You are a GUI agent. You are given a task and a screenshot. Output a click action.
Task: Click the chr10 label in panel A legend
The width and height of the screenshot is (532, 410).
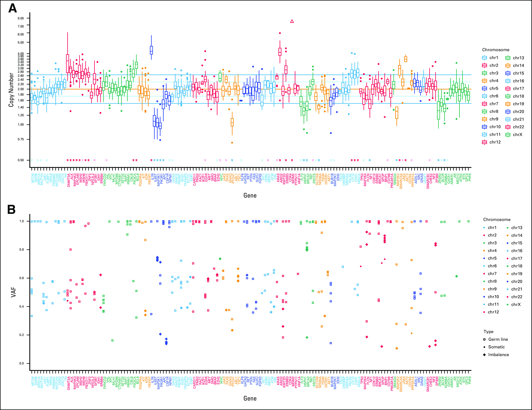tap(495, 127)
